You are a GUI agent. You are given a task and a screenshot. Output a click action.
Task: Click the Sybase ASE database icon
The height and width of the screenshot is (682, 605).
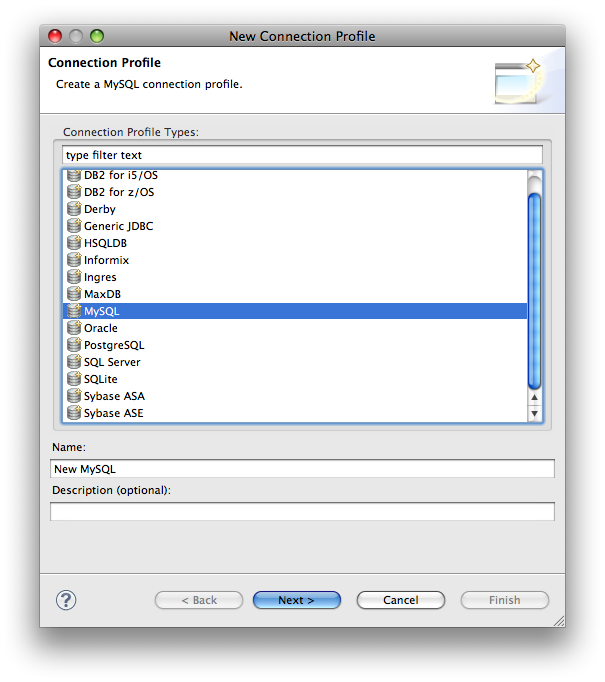(74, 412)
